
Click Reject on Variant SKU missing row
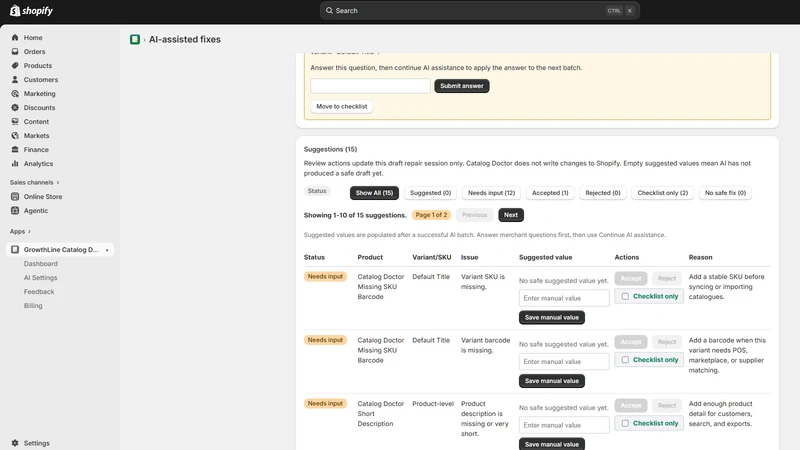[x=666, y=278]
